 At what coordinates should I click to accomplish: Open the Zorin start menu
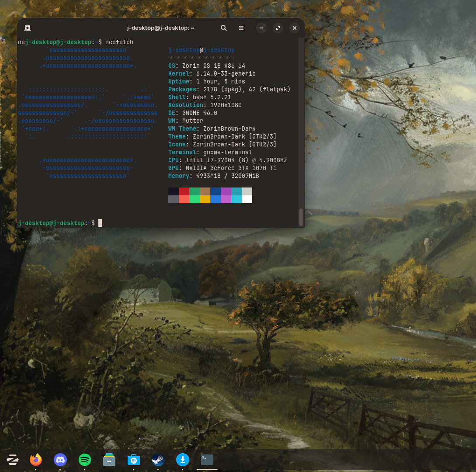pos(12,460)
